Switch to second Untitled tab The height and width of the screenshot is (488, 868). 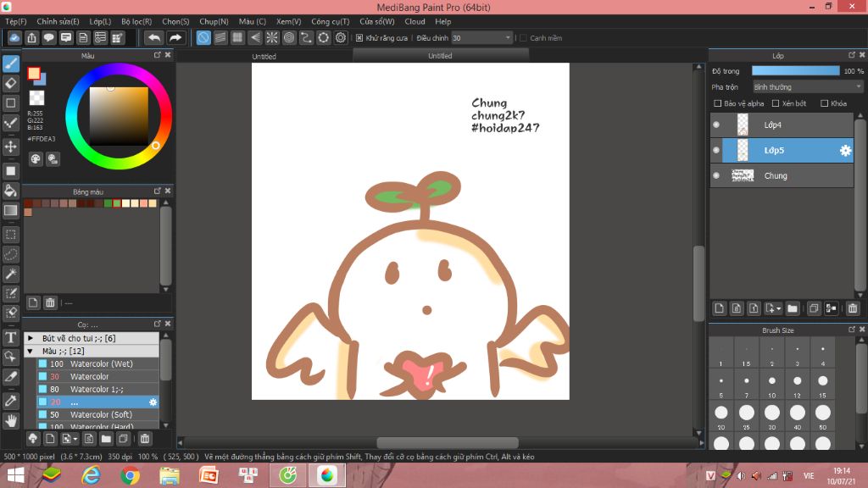pyautogui.click(x=440, y=56)
